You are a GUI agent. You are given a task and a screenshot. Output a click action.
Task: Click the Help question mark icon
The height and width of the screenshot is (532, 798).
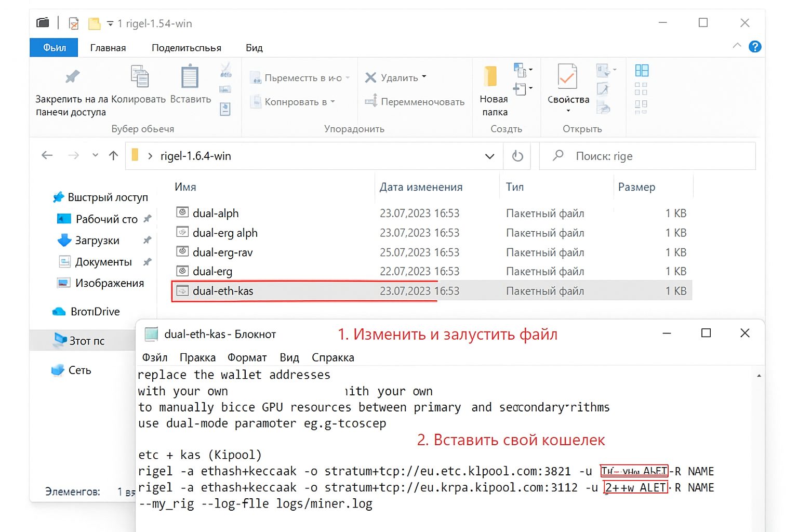[754, 47]
